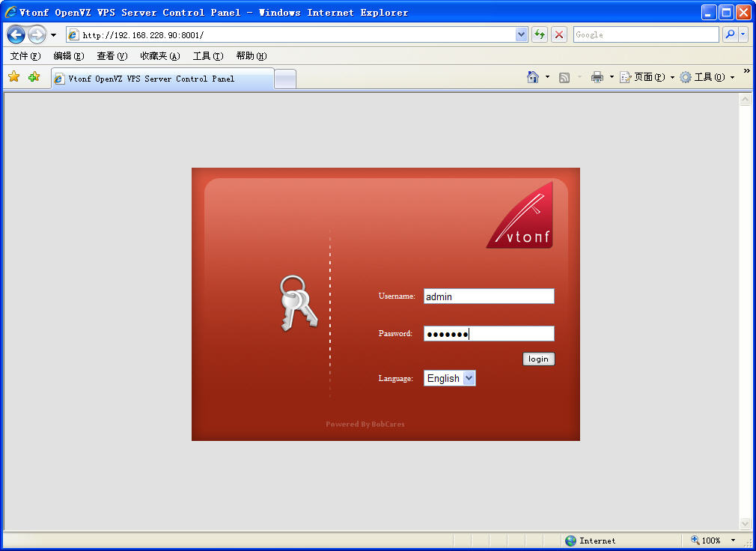Open the 工具(O) gear command bar menu
The width and height of the screenshot is (756, 551).
click(x=707, y=77)
